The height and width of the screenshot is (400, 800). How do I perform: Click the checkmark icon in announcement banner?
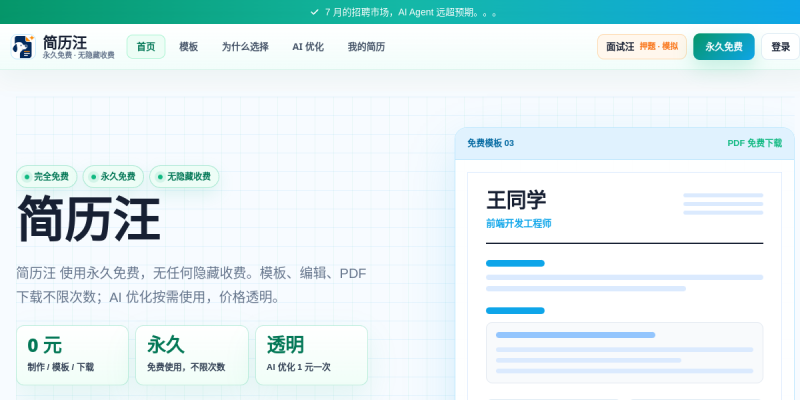point(314,12)
